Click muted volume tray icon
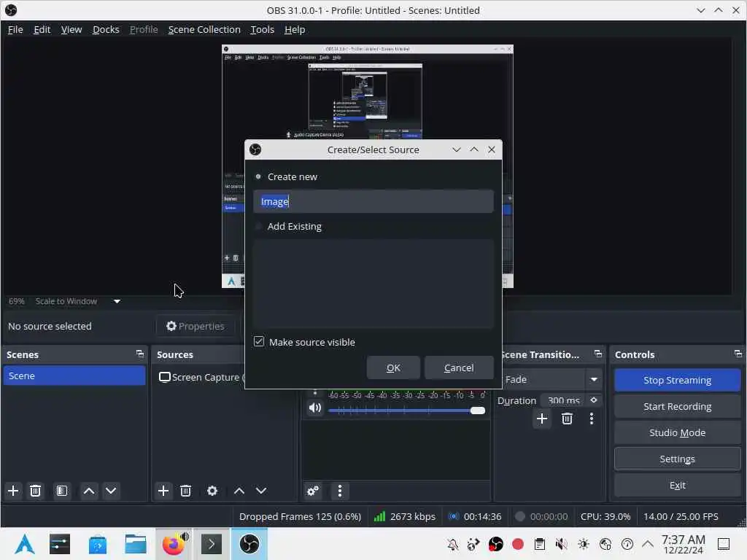This screenshot has width=747, height=560. (562, 544)
